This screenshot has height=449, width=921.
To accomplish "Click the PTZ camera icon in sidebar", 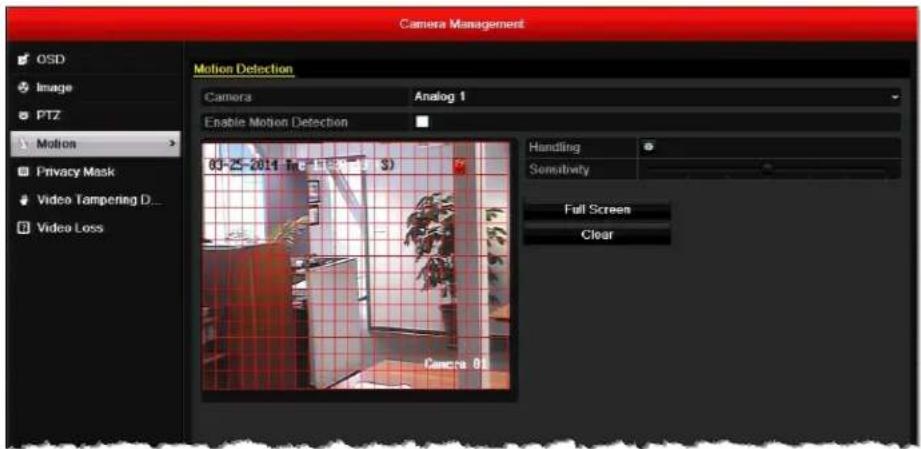I will coord(22,116).
